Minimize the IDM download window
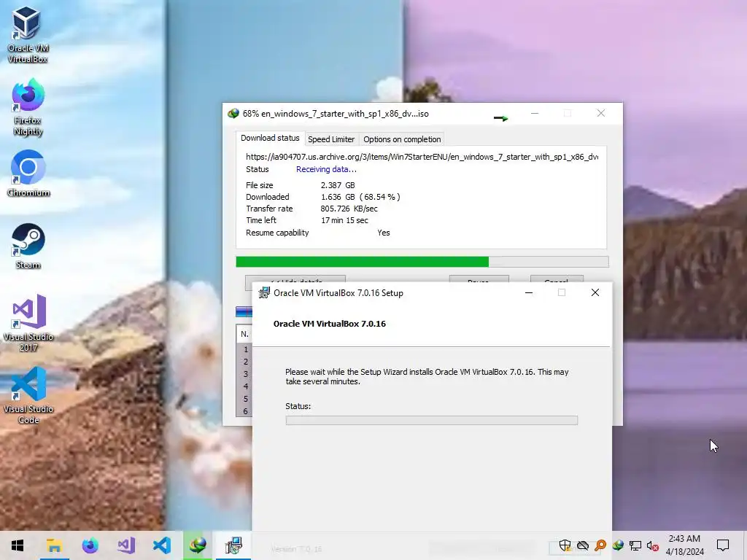This screenshot has height=560, width=747. point(535,113)
